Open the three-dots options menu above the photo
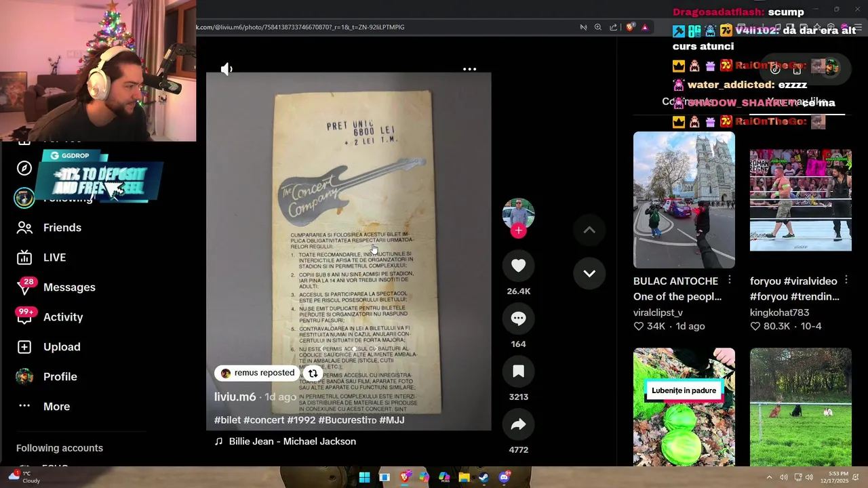Screen dimensions: 868x488 click(469, 69)
